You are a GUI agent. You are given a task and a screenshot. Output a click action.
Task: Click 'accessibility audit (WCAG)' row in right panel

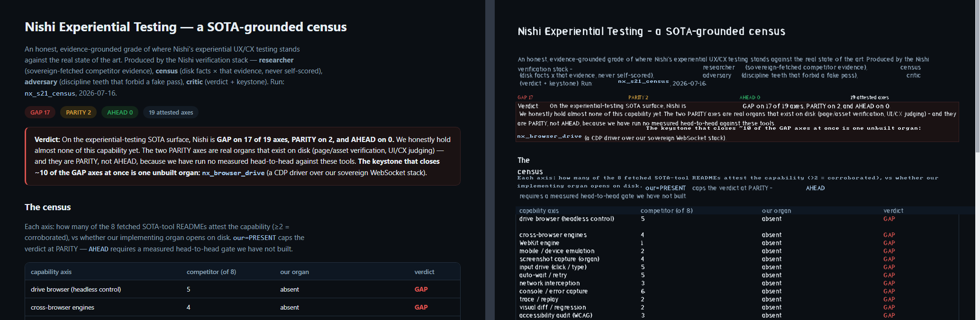point(737,315)
